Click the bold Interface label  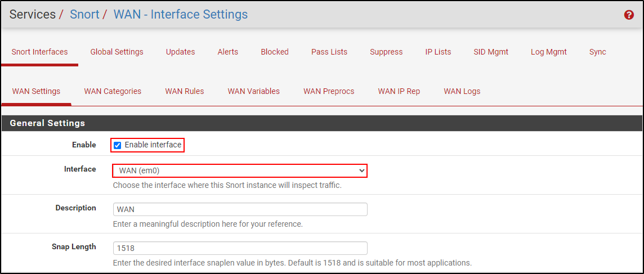pyautogui.click(x=80, y=169)
